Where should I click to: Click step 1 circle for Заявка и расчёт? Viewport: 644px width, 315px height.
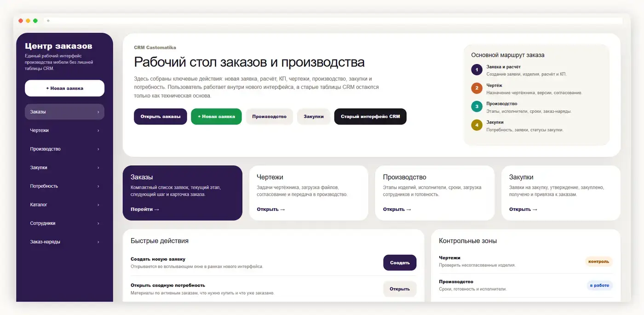click(477, 70)
